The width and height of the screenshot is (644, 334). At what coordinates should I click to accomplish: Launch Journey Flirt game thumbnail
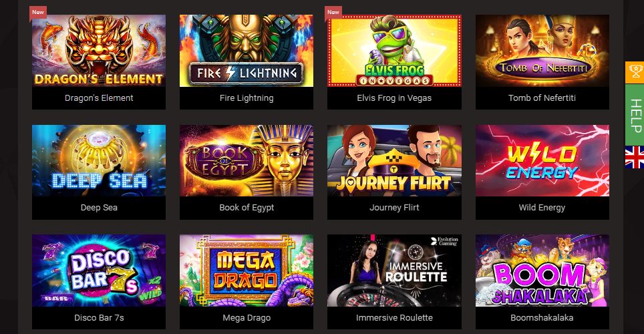[394, 160]
